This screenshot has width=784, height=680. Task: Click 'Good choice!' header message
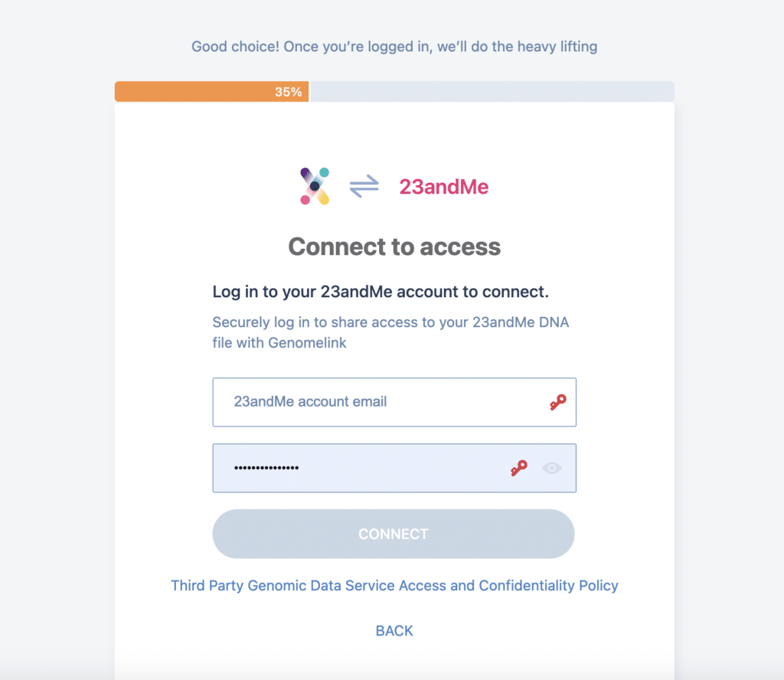[394, 47]
